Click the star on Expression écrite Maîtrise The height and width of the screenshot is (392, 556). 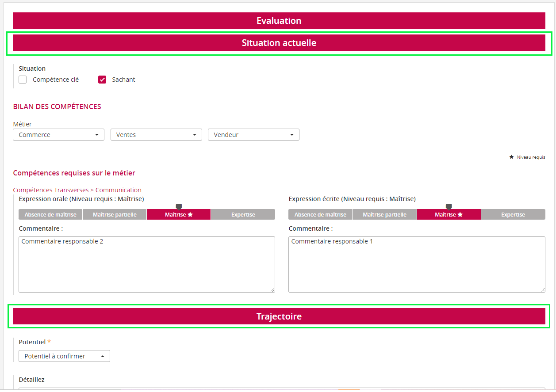(460, 214)
